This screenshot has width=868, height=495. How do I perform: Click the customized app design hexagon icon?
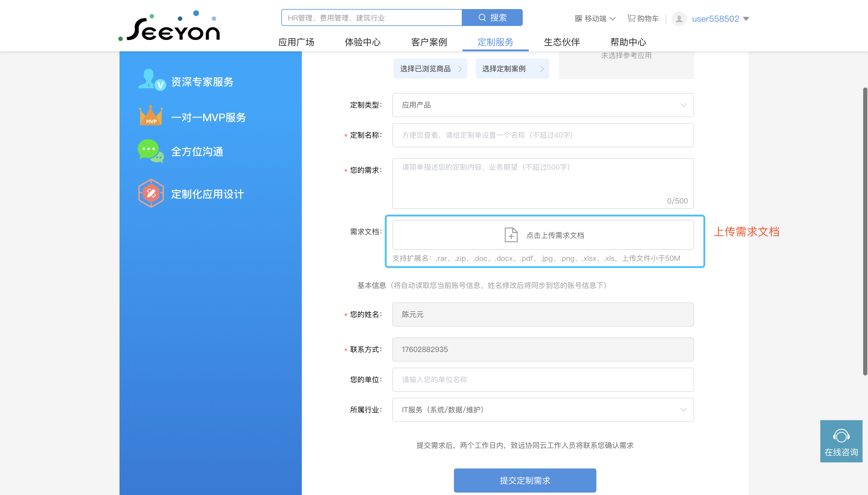151,193
